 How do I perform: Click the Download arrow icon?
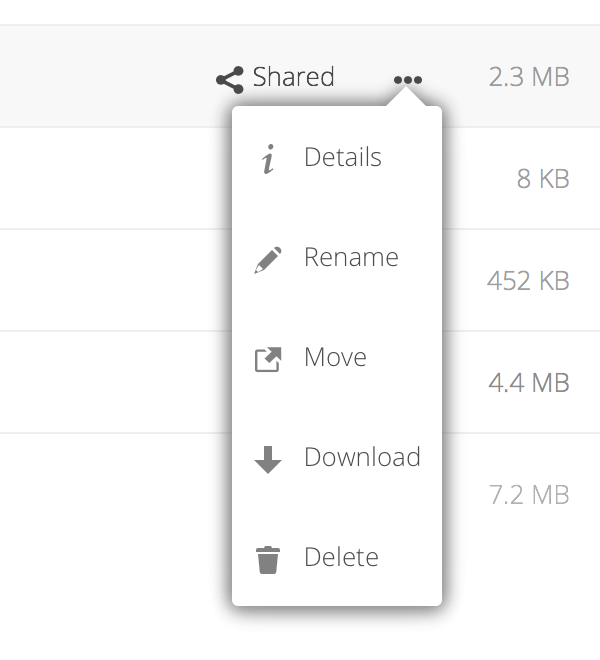click(267, 459)
